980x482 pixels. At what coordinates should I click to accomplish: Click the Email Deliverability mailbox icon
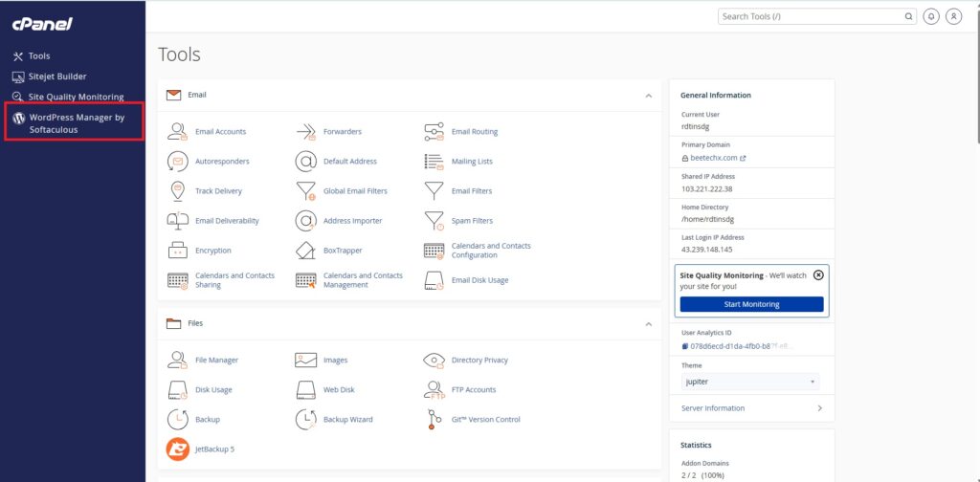point(177,220)
